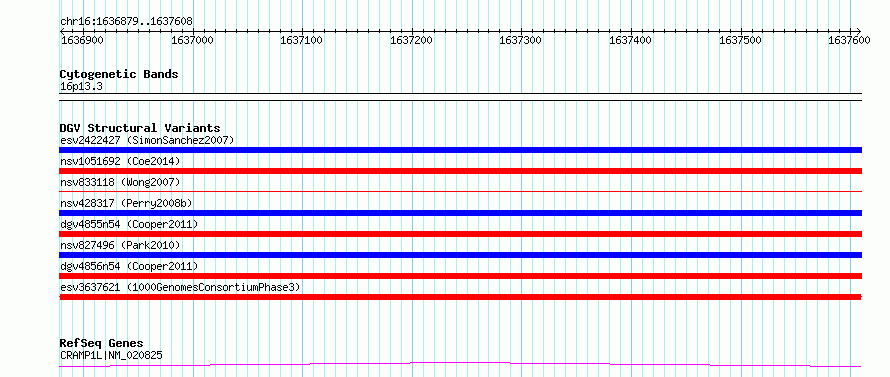The image size is (890, 377).
Task: Select the blue bar below esv2422427
Action: [460, 150]
